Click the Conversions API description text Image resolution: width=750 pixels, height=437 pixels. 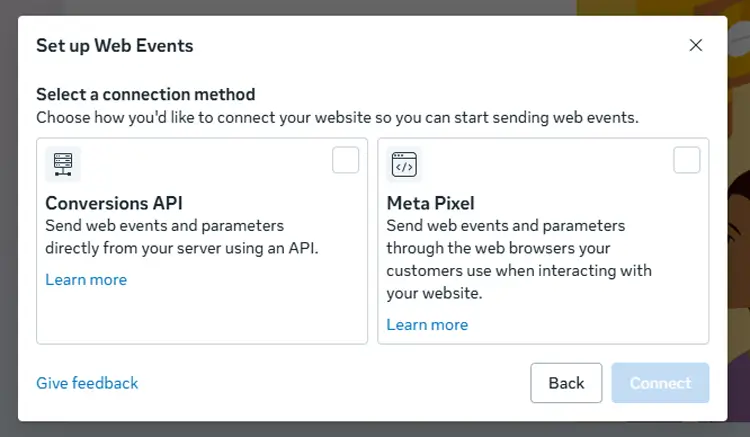(182, 237)
